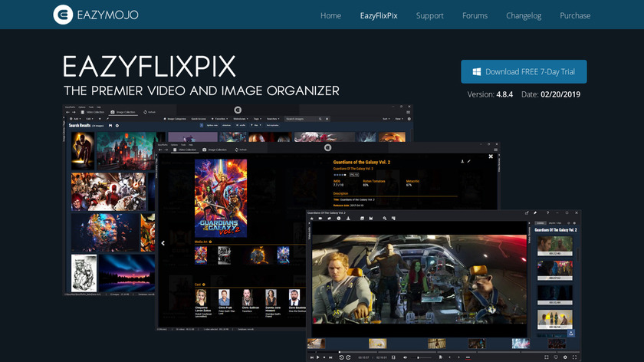Image resolution: width=644 pixels, height=362 pixels.
Task: Expand the Sort dropdown
Action: click(386, 119)
